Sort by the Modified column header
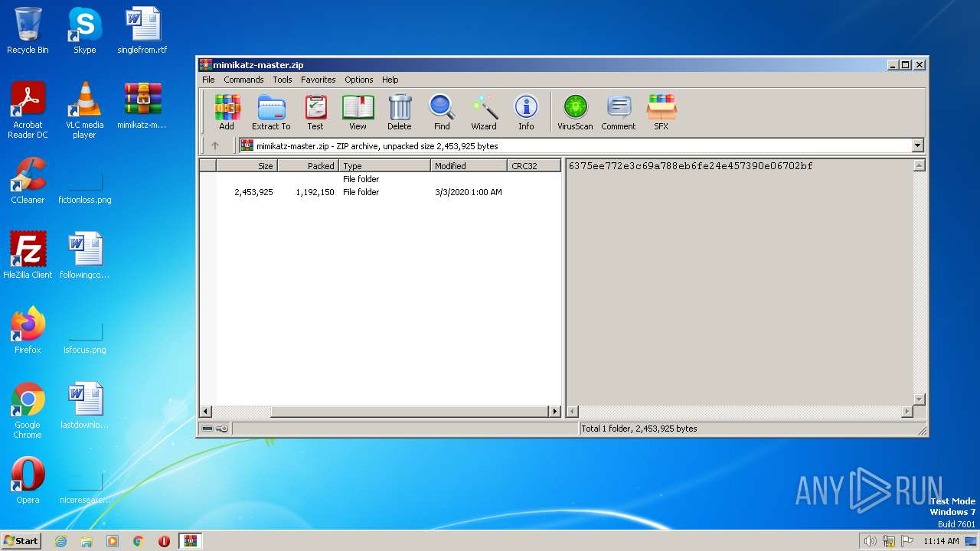 tap(469, 165)
